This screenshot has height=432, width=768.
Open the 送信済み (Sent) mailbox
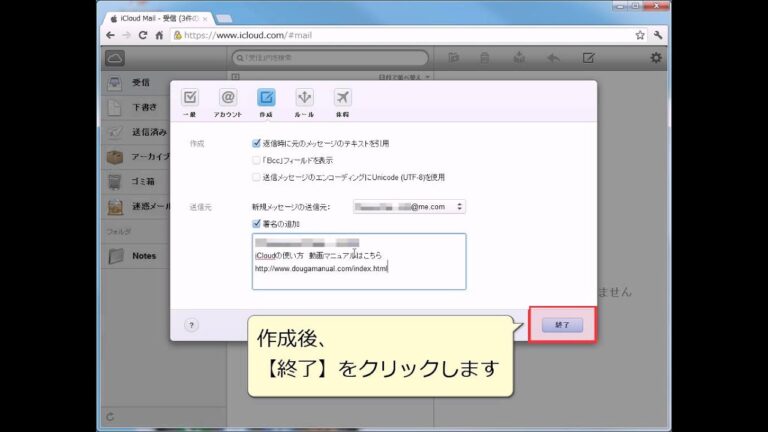136,132
